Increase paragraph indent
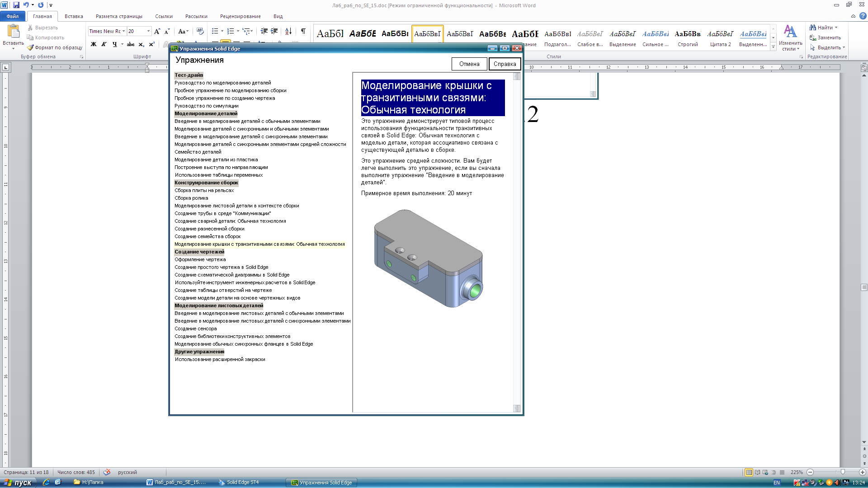The image size is (868, 488). point(274,31)
